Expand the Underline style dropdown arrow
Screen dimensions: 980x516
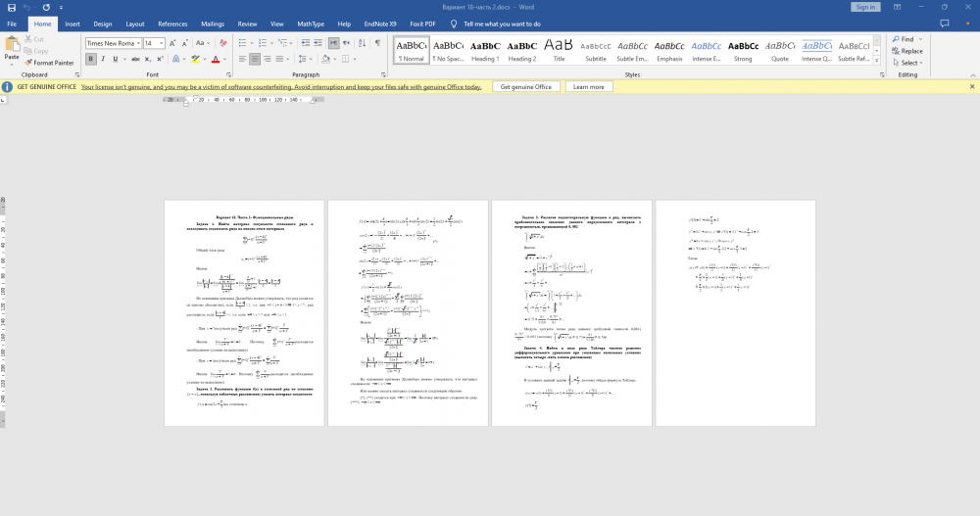click(124, 59)
